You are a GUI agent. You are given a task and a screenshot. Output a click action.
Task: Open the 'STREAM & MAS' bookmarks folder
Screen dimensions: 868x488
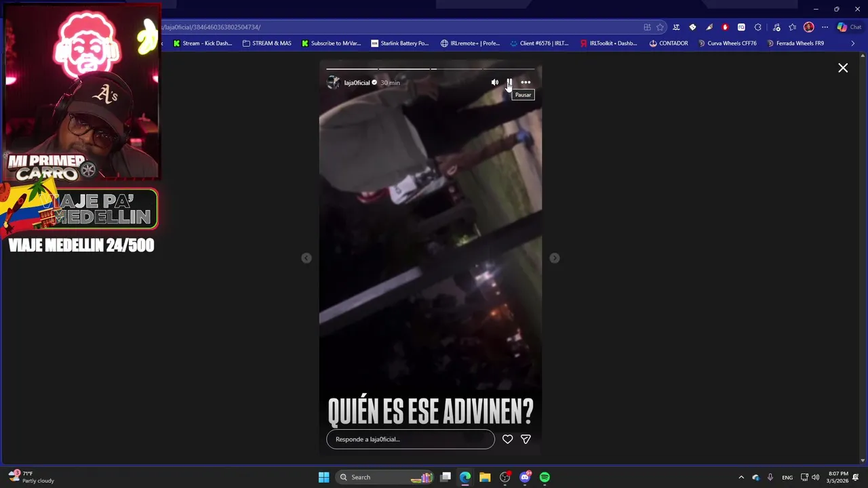click(x=267, y=43)
